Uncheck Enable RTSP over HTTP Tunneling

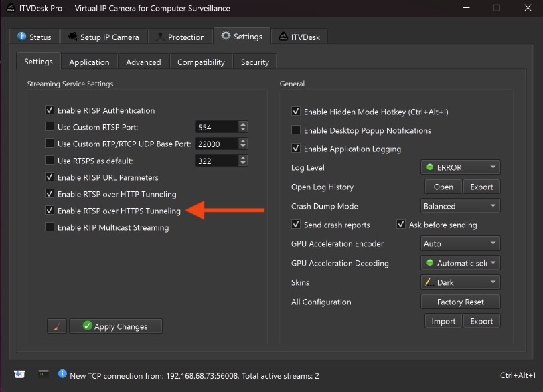click(50, 193)
